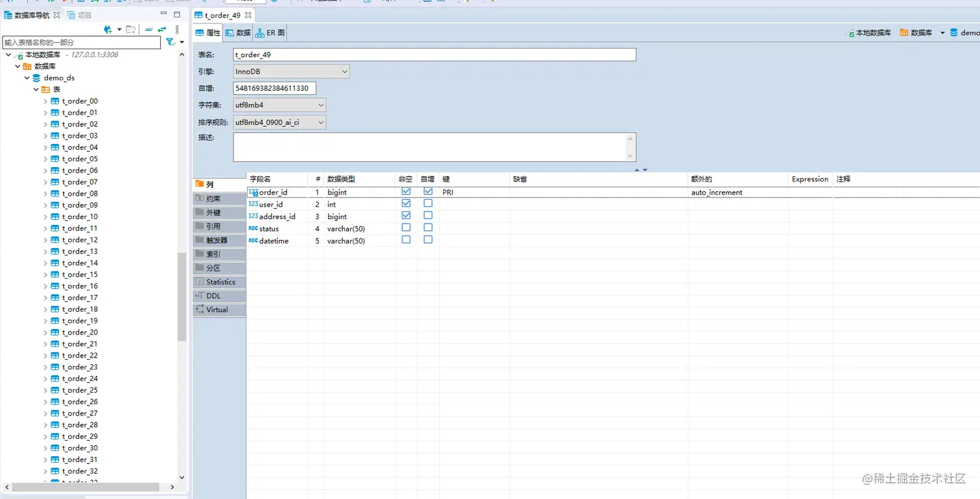Click the collapse all icon in navigator
This screenshot has height=499, width=980.
coord(149,29)
